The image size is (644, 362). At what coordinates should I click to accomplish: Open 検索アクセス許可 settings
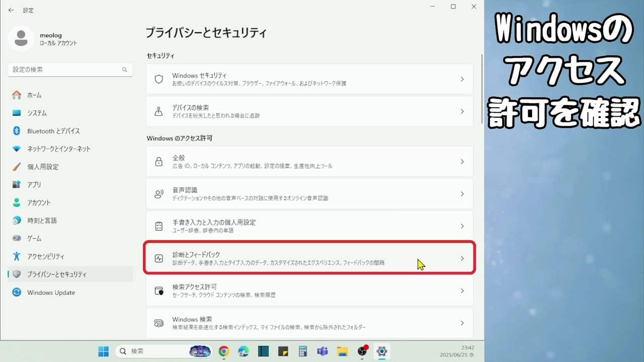point(309,291)
